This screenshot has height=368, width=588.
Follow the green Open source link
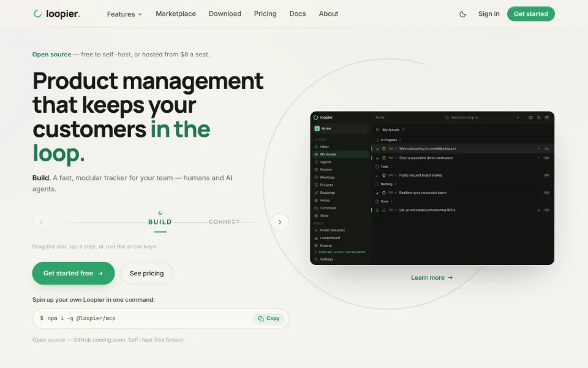coord(51,54)
